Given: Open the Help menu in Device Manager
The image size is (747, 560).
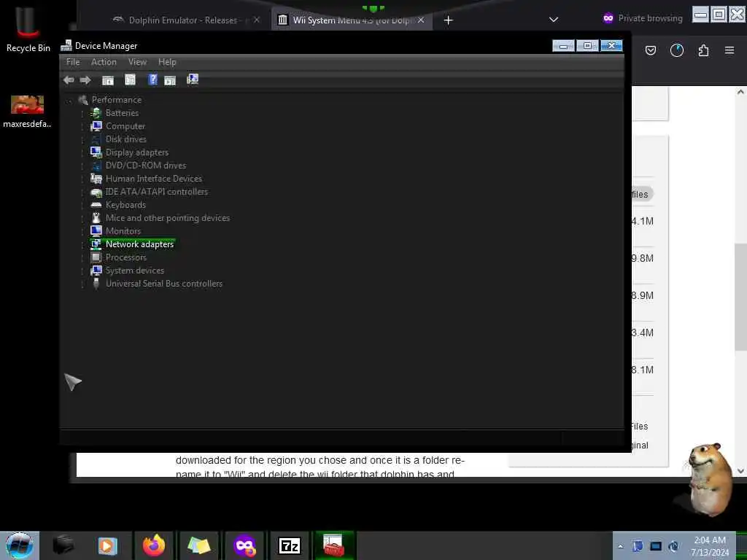Looking at the screenshot, I should [167, 62].
